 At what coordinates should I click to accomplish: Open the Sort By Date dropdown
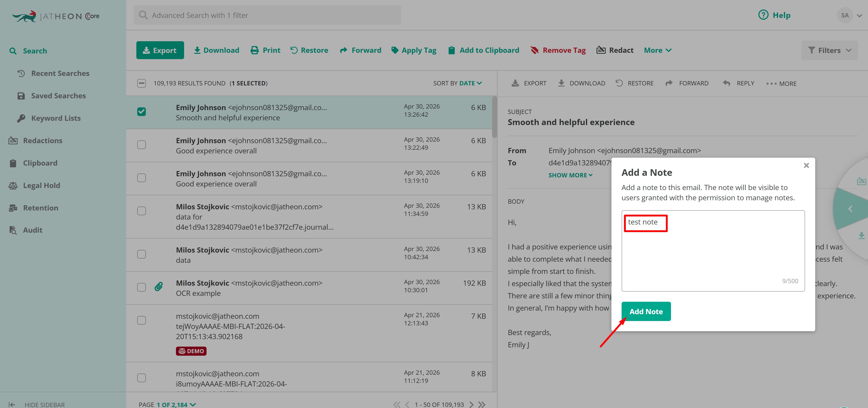(x=457, y=83)
